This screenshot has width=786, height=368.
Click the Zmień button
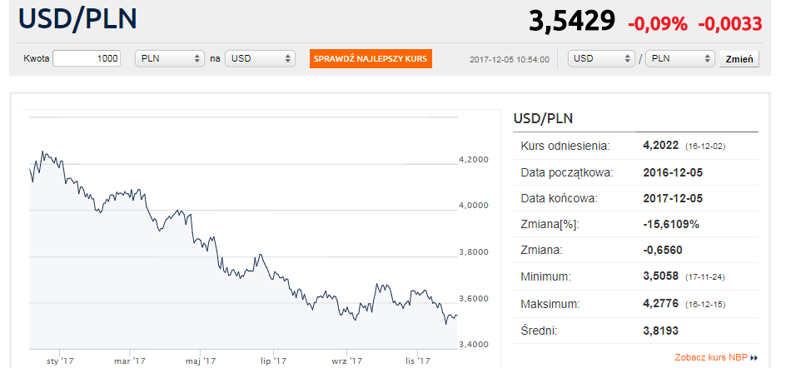click(739, 59)
